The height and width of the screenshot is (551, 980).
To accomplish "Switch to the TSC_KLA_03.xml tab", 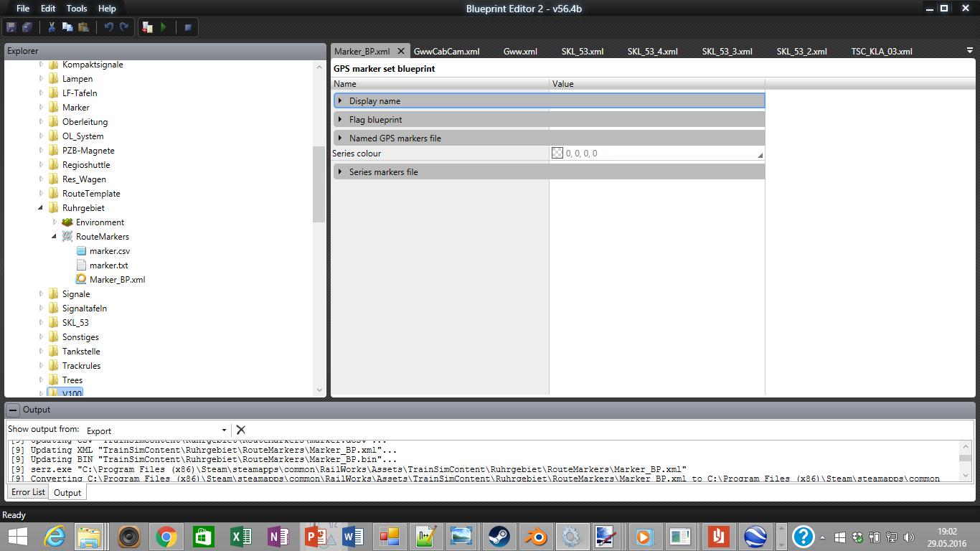I will coord(882,51).
